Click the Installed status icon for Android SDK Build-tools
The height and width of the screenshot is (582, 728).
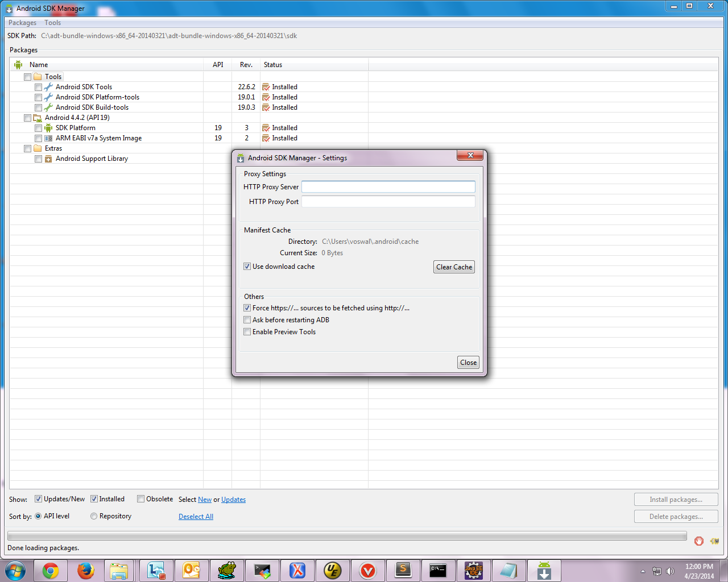click(266, 107)
